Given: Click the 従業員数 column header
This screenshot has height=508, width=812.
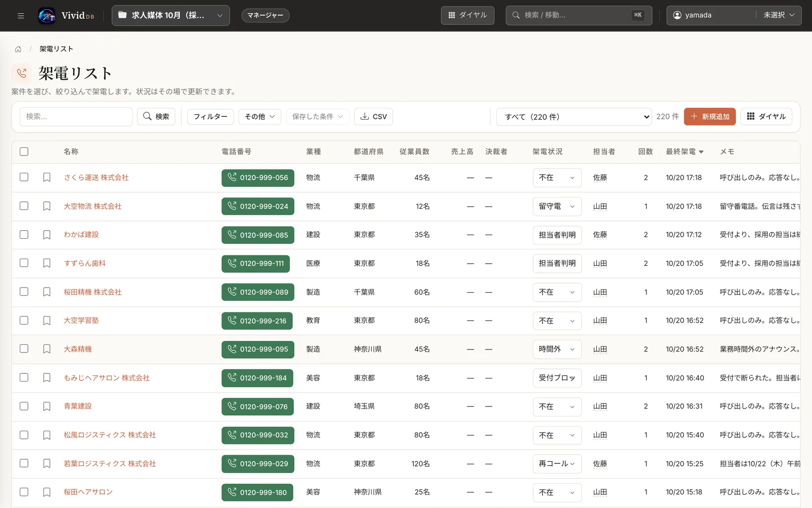Looking at the screenshot, I should click(415, 152).
